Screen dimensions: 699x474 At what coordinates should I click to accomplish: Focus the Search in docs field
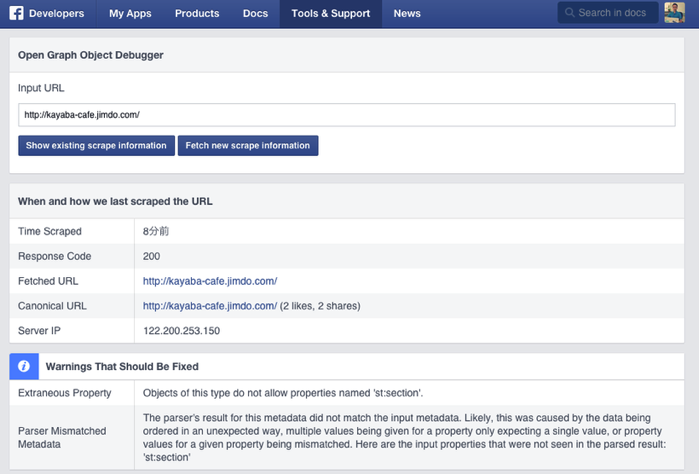(608, 12)
